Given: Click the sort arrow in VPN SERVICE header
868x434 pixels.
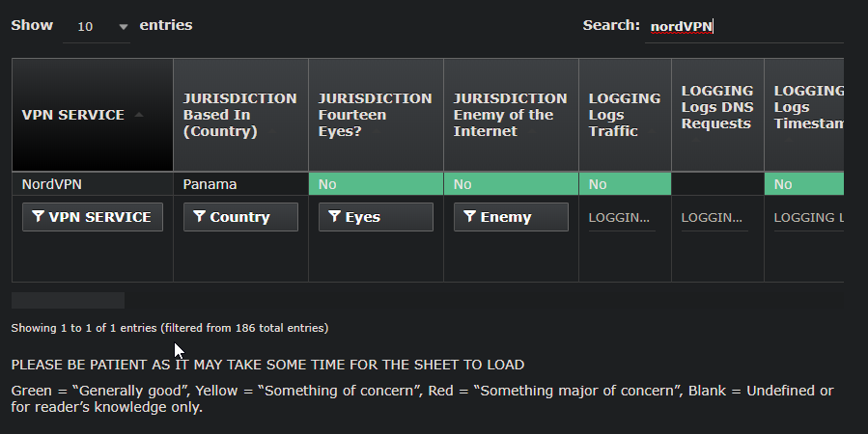Looking at the screenshot, I should pyautogui.click(x=139, y=115).
